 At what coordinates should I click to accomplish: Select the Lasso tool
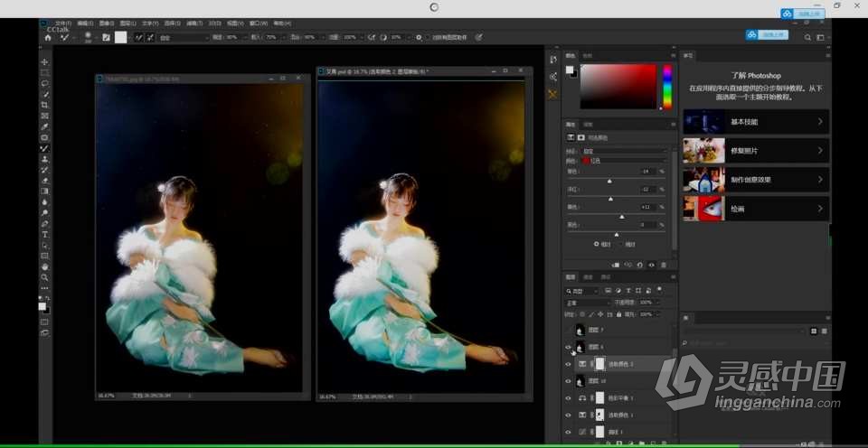click(45, 83)
